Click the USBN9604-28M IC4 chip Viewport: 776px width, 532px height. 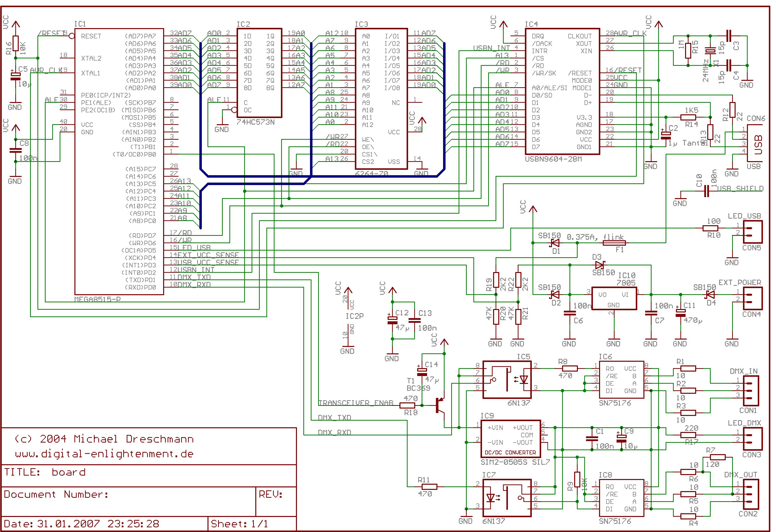pos(563,91)
